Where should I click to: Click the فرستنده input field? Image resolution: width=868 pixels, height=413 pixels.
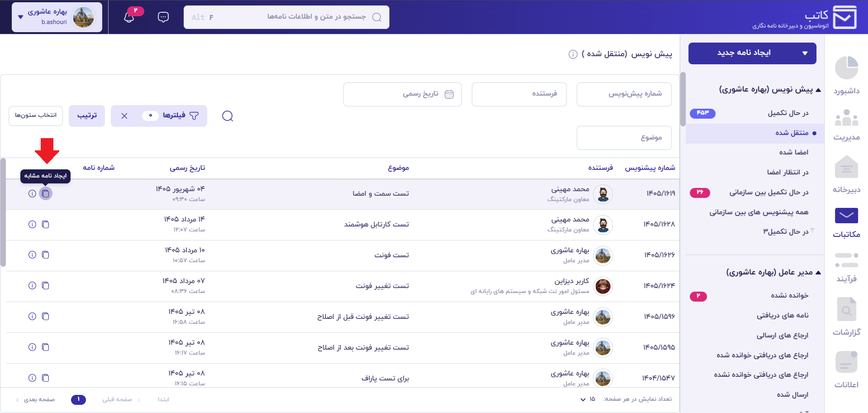[x=519, y=94]
